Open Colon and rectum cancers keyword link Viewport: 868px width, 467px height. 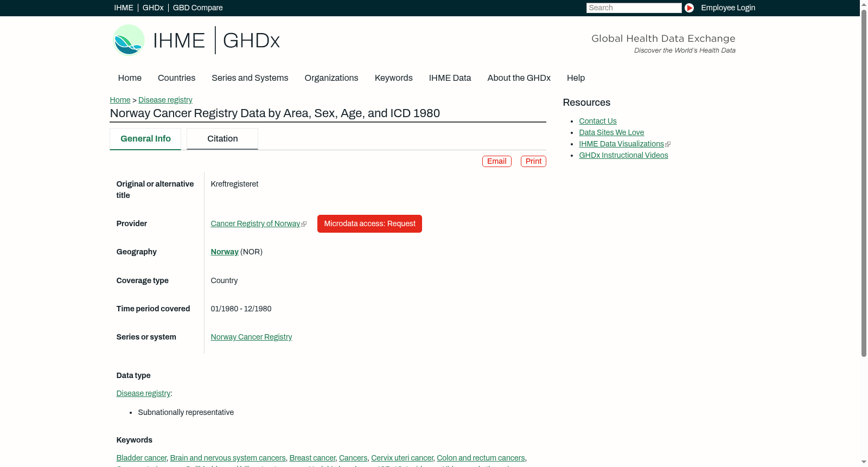pos(481,458)
